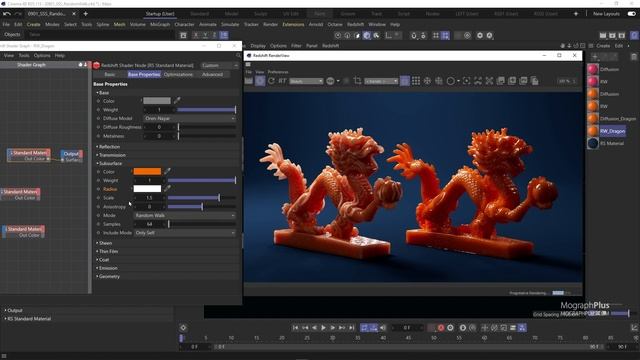Click the undo arrow icon

tap(7, 13)
